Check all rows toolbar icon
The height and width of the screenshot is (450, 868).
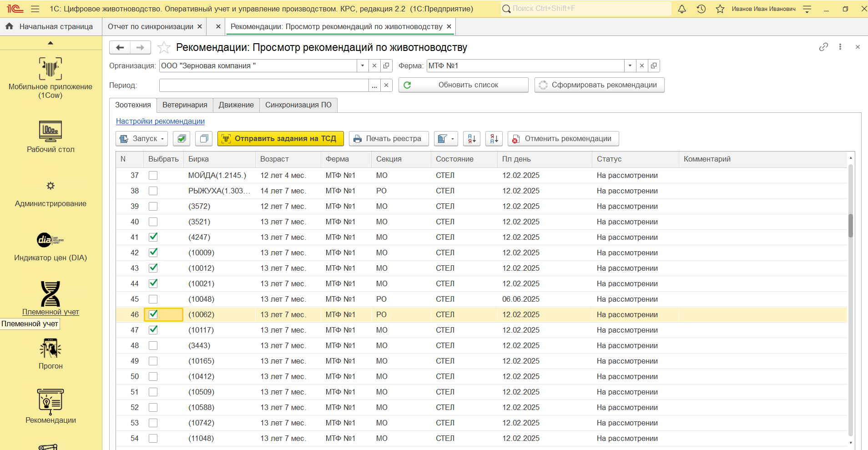point(182,139)
